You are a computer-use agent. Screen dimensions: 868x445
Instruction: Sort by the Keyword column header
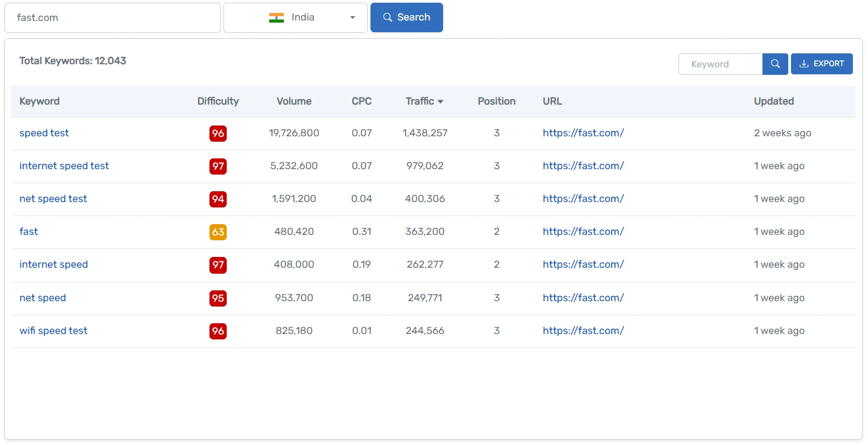(x=39, y=101)
